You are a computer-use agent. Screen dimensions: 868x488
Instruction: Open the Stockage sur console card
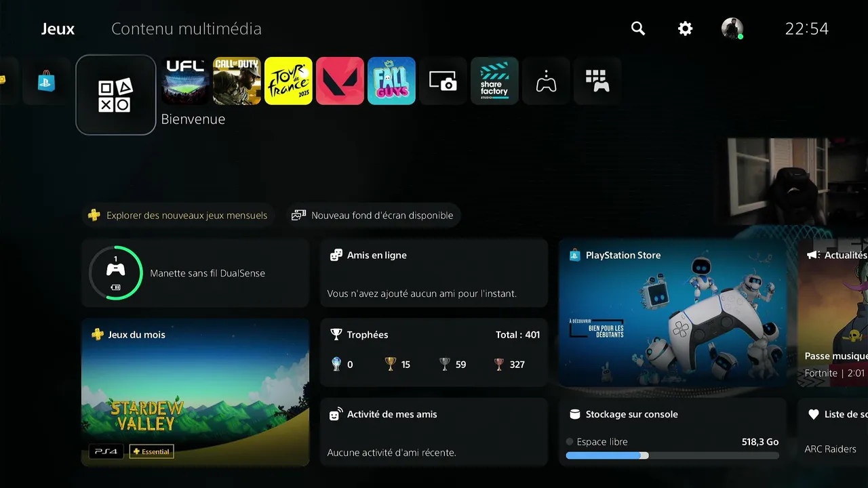673,432
